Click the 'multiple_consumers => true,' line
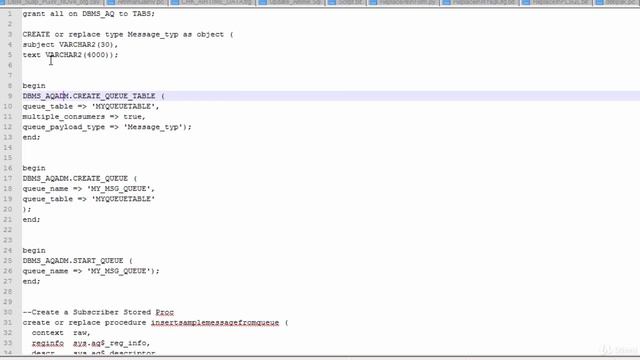 pos(84,117)
